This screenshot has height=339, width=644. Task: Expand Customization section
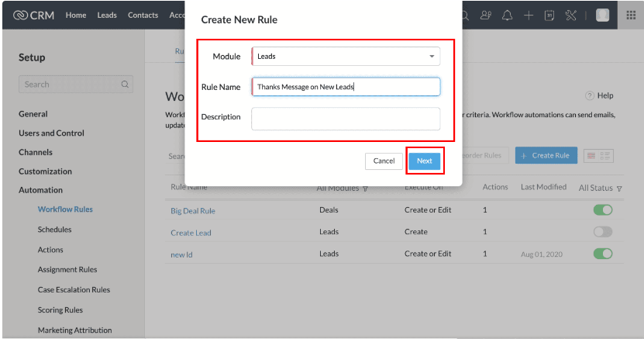point(45,171)
